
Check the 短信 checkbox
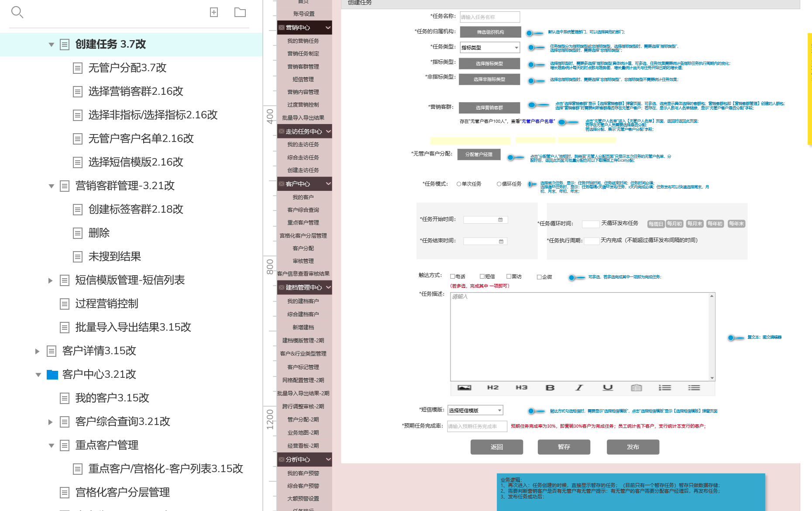point(482,276)
